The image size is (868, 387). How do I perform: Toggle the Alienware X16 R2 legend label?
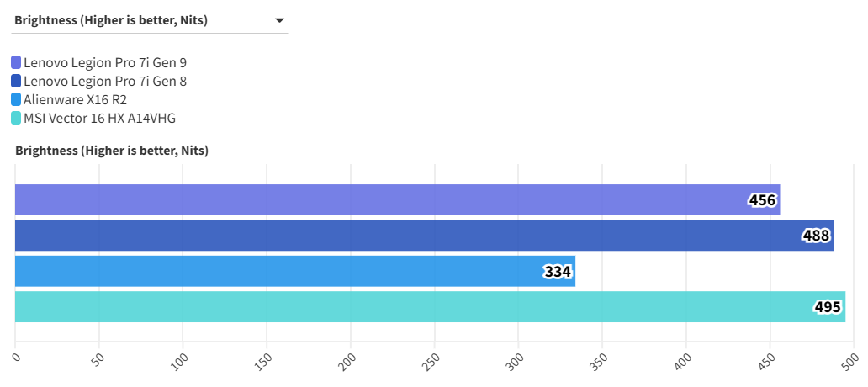coord(75,99)
